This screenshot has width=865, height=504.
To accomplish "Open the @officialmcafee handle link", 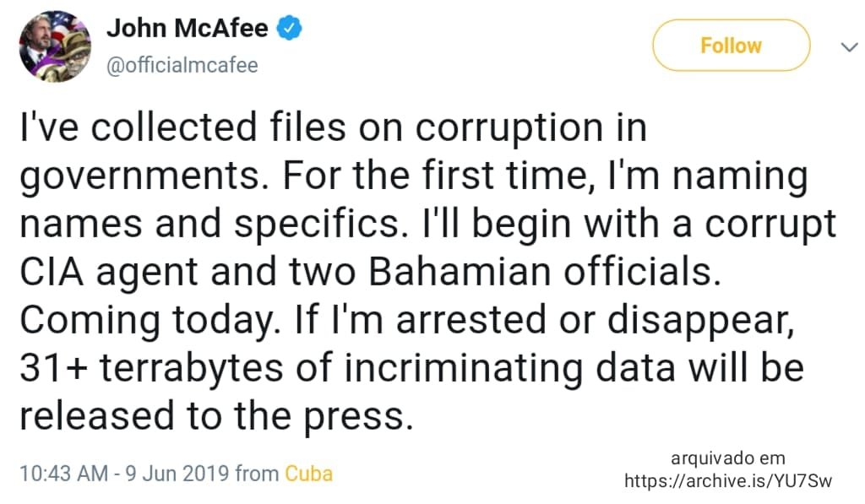I will coord(182,66).
